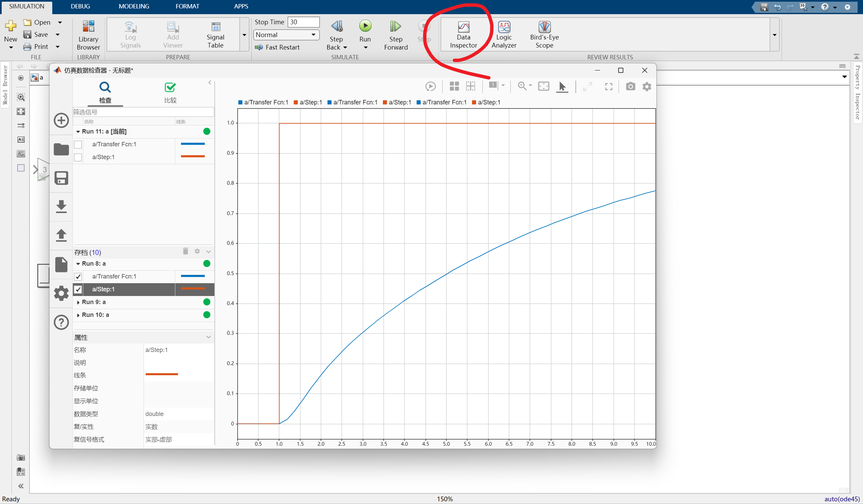Click the import download arrow icon
Screen dimensions: 863x504
click(x=61, y=207)
